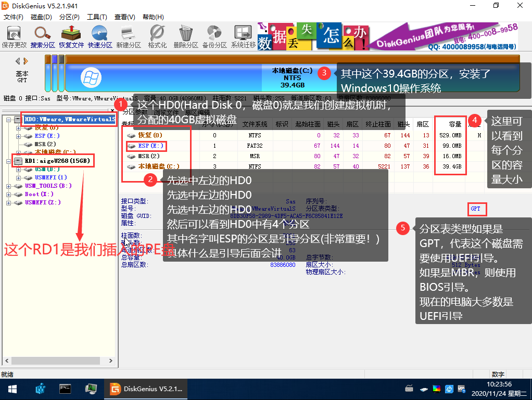Click the blue gear-cluster taskbar icon

[x=40, y=389]
